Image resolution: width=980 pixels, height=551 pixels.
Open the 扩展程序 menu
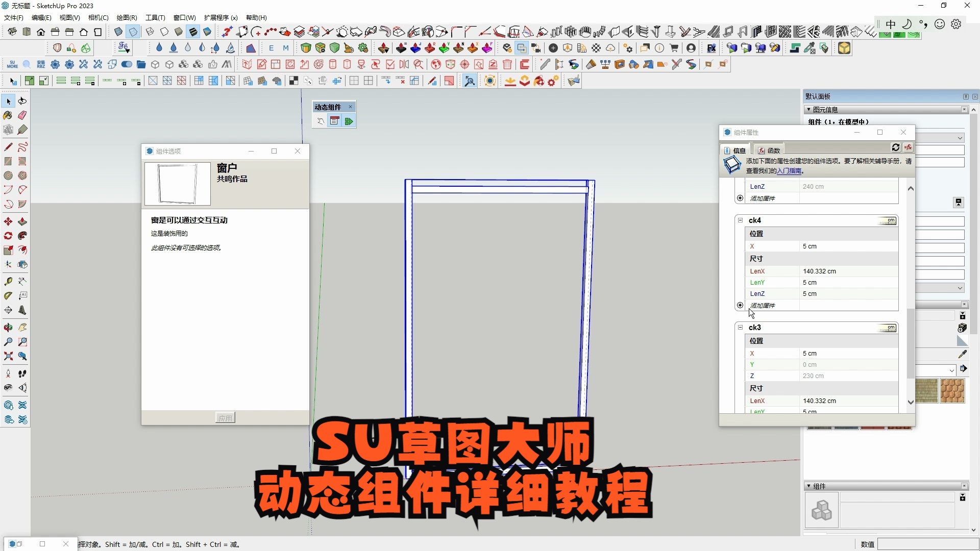(x=220, y=17)
